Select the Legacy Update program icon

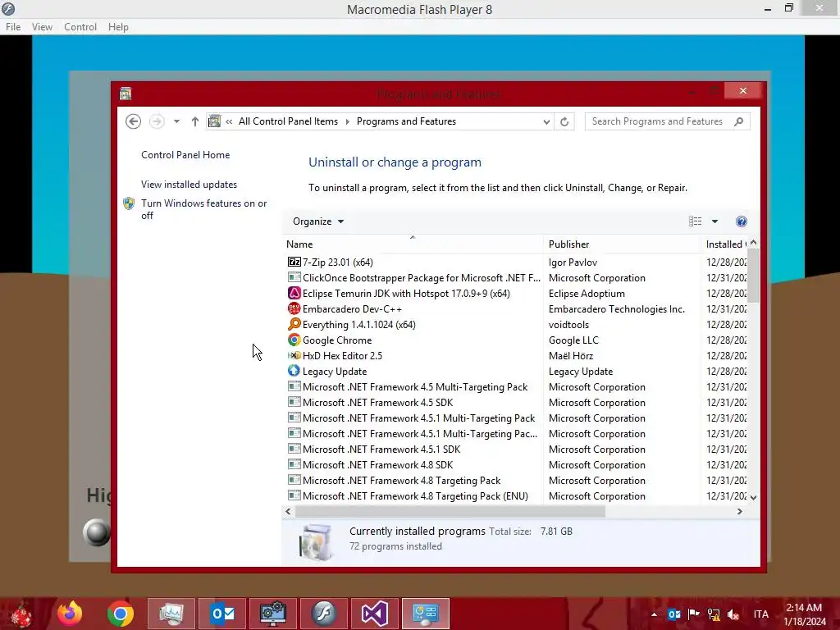click(x=294, y=371)
